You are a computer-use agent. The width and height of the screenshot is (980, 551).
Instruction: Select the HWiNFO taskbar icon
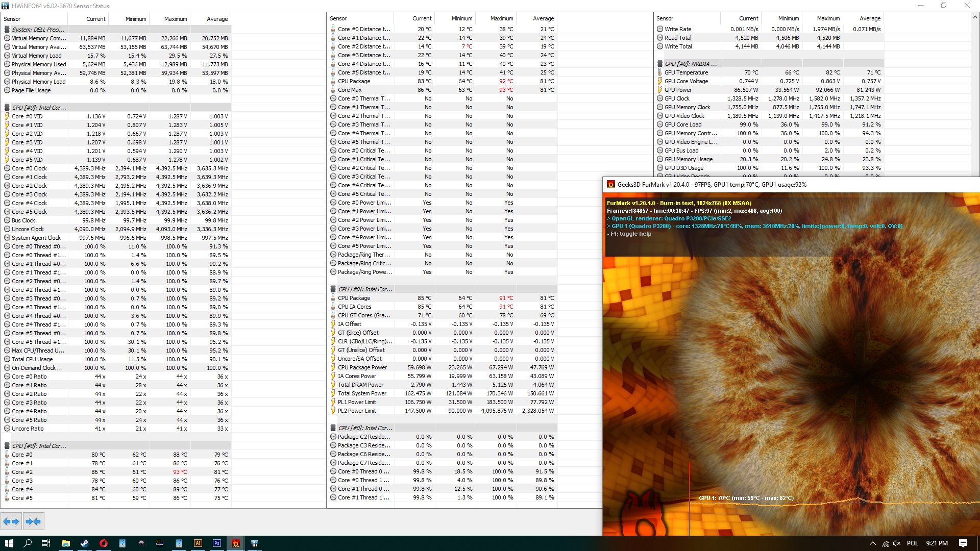[x=254, y=543]
